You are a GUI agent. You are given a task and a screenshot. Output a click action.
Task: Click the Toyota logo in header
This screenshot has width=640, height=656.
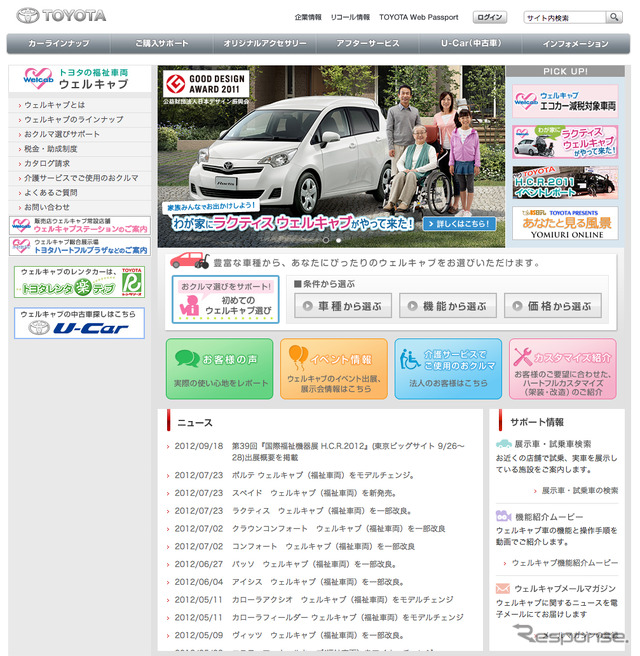[x=61, y=16]
